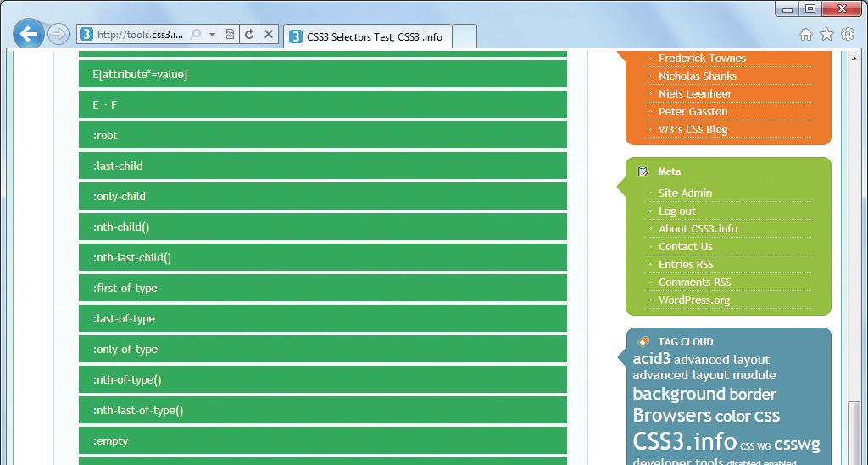Open the advanced layout tag
Image resolution: width=868 pixels, height=465 pixels.
(x=722, y=360)
